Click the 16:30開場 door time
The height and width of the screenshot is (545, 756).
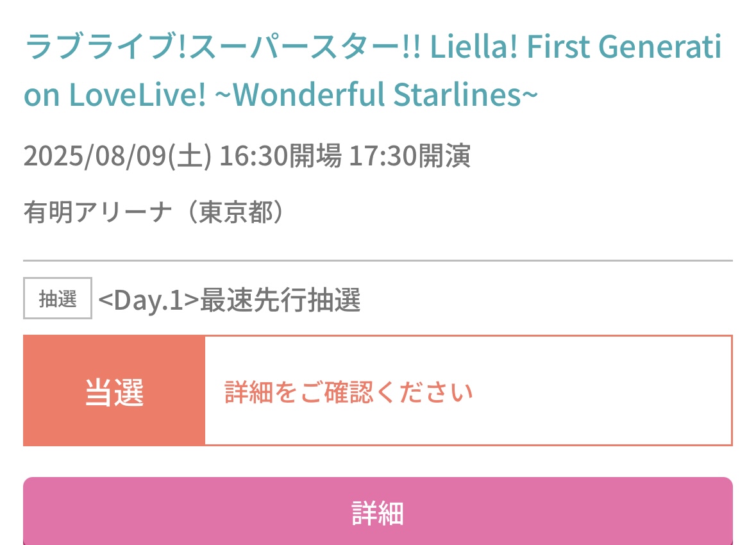coord(280,156)
